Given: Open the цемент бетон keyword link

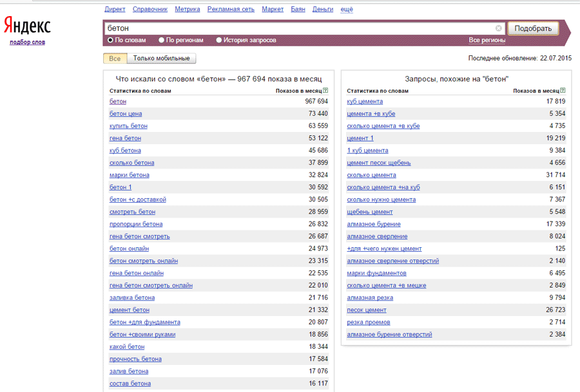Looking at the screenshot, I should [129, 310].
